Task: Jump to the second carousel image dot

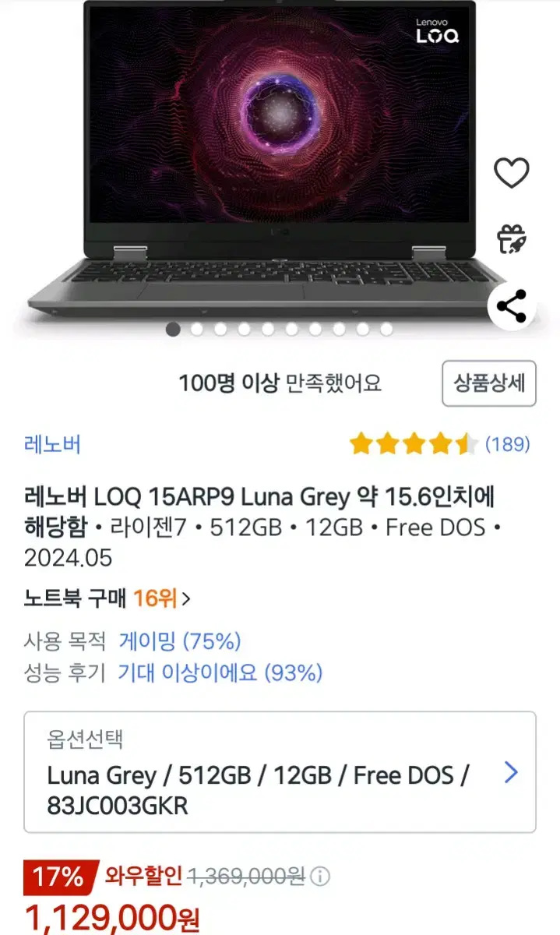Action: 197,330
